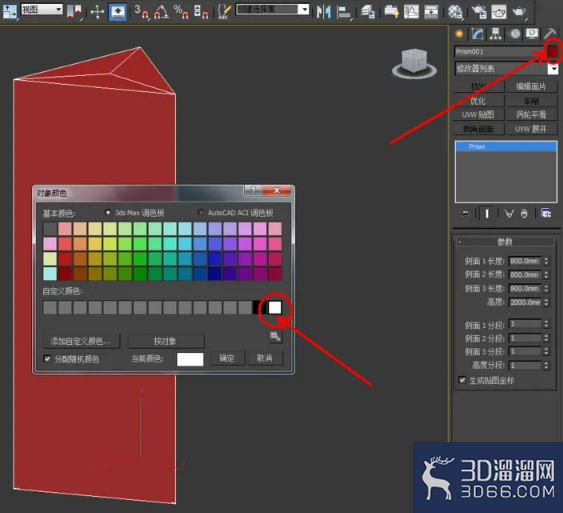Toggle Spinner Snap
The image size is (563, 513).
click(201, 11)
